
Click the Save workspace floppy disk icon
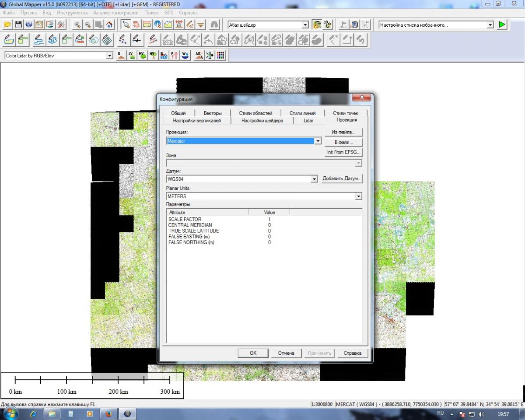[18, 25]
